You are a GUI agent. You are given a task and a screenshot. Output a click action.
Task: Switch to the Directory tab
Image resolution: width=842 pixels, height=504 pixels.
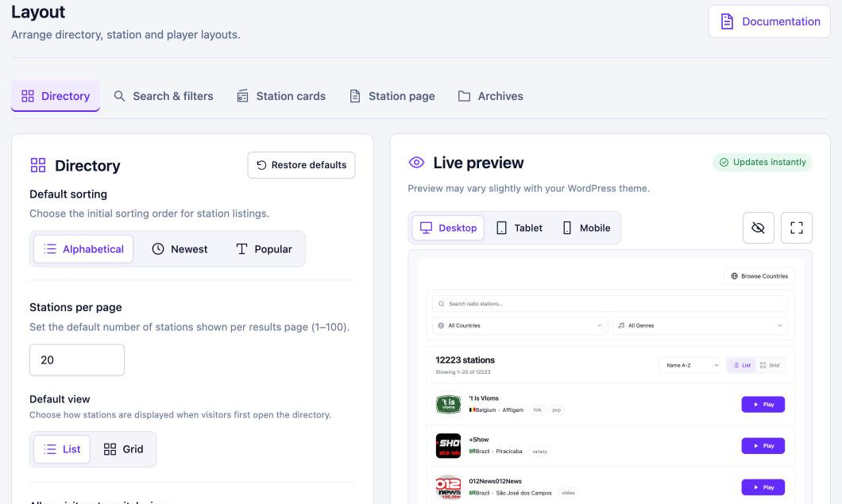coord(56,96)
